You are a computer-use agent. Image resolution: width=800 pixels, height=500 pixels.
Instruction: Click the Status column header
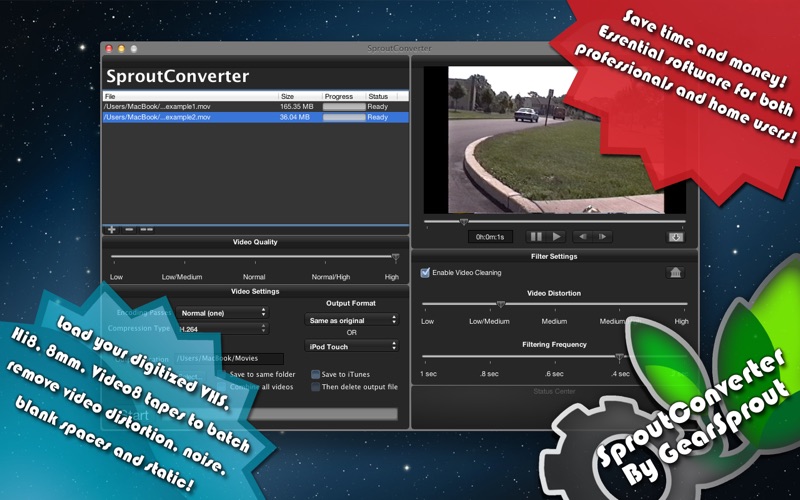click(382, 96)
